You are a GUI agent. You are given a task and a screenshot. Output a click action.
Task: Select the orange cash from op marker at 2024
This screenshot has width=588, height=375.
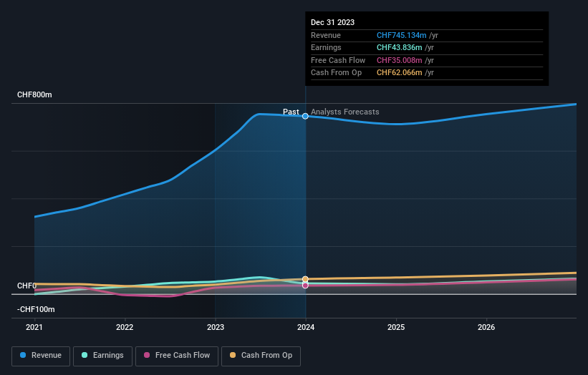[305, 279]
